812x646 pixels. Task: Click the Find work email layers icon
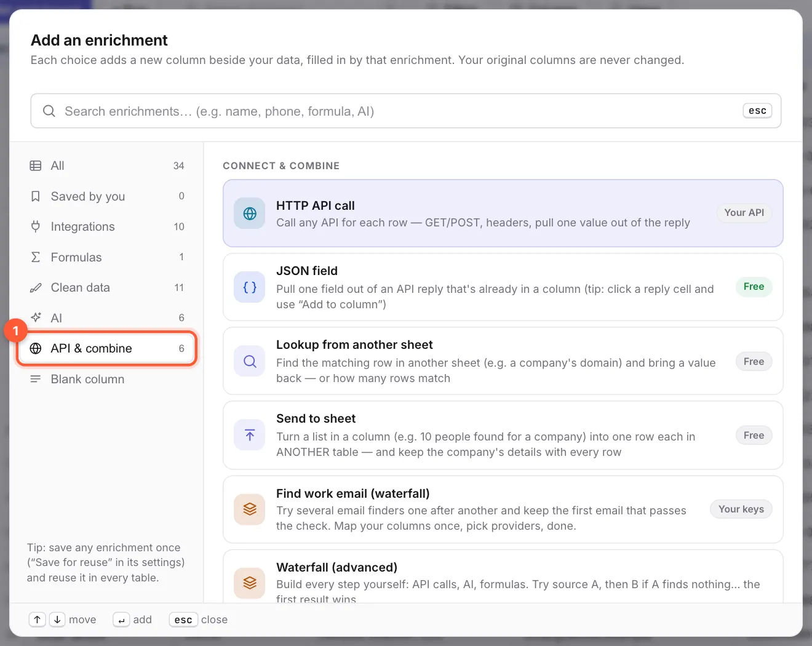(250, 509)
